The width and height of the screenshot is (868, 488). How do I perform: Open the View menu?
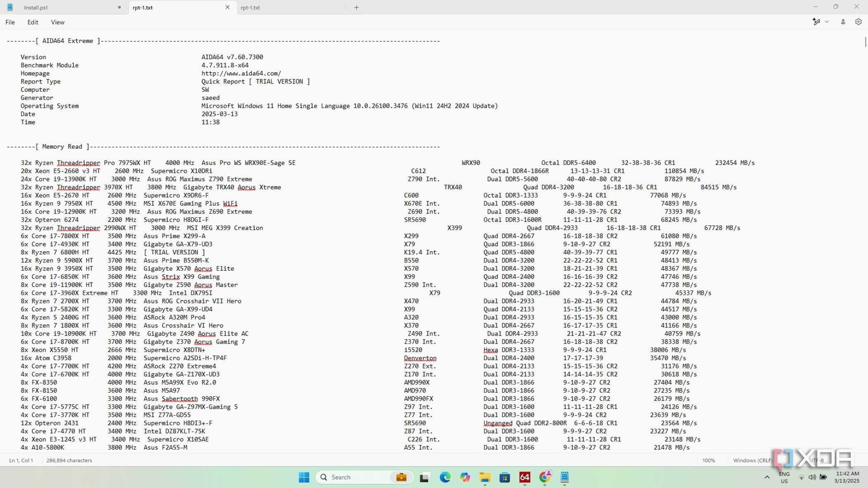[57, 22]
